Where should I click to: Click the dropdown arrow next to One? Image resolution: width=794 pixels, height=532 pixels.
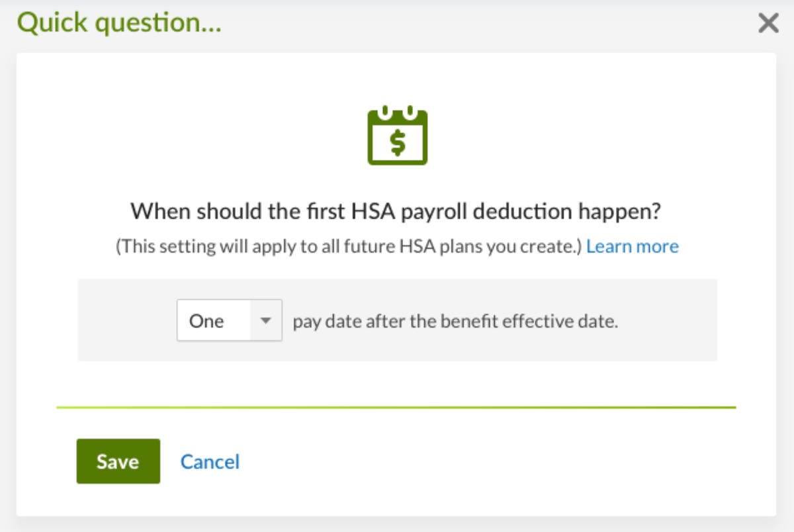tap(265, 320)
